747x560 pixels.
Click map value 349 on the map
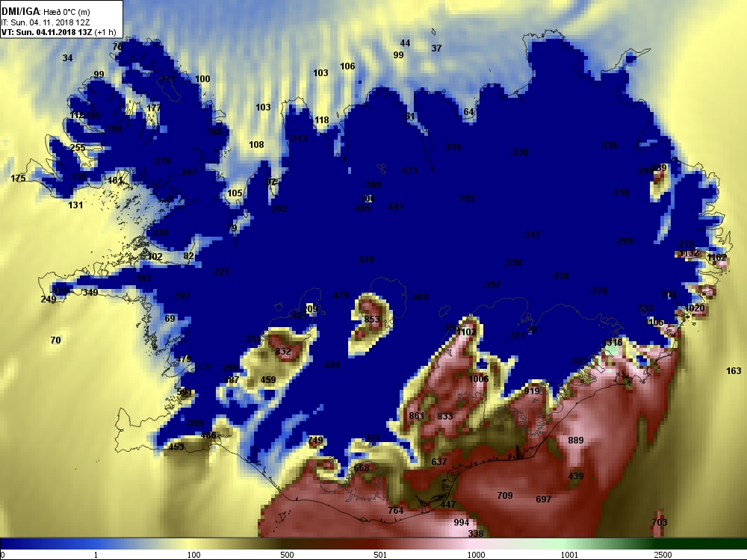coord(90,293)
